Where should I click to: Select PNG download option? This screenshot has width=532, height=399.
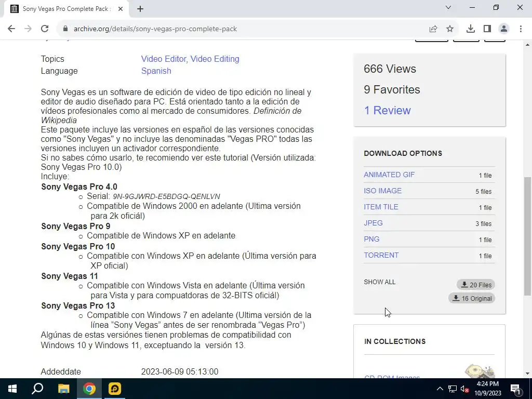pyautogui.click(x=371, y=239)
